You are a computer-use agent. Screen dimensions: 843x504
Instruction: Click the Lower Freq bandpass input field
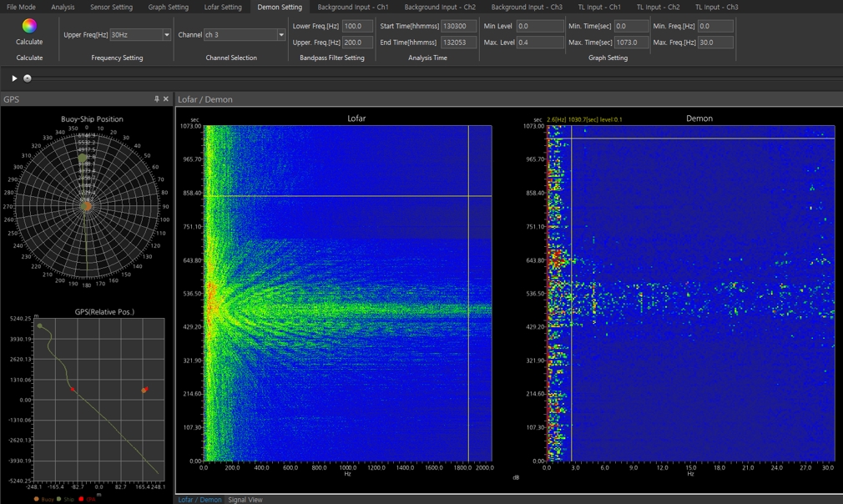click(x=357, y=26)
